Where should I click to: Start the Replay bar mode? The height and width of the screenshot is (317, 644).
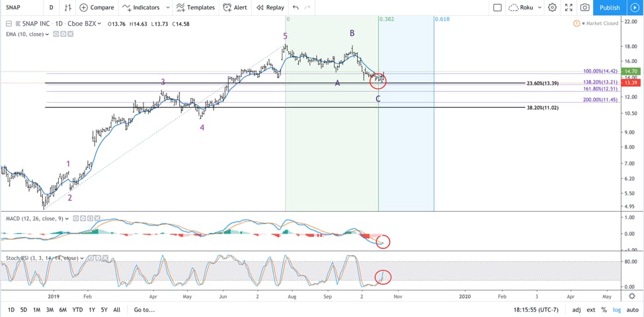point(270,7)
